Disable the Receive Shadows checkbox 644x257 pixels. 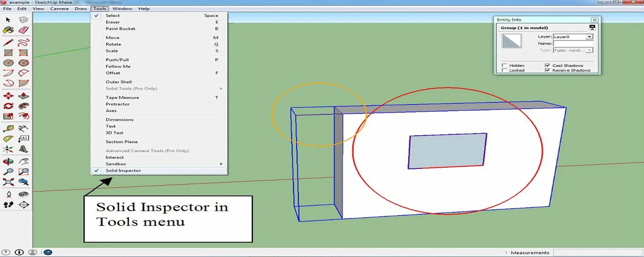point(548,70)
